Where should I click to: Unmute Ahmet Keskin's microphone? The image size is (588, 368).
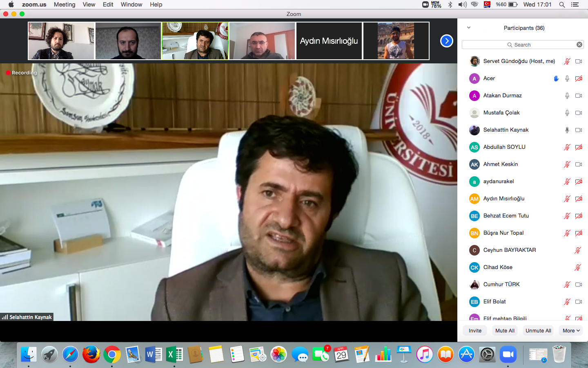tap(567, 164)
